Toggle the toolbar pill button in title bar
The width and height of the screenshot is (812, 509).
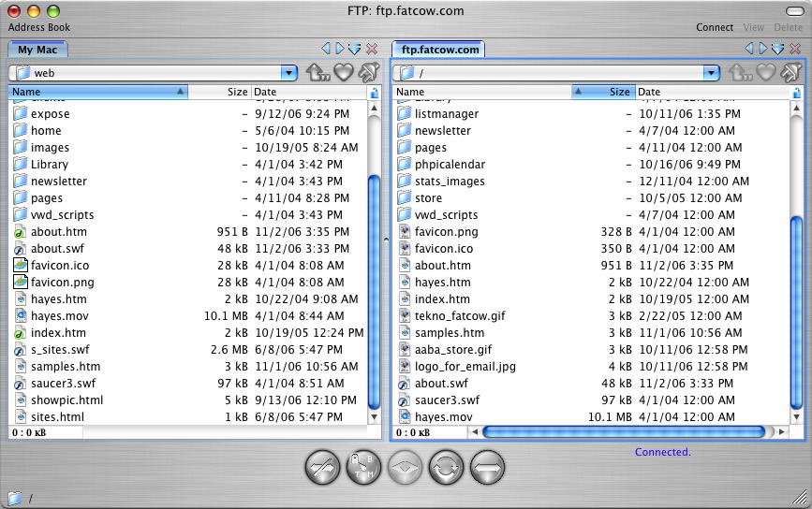[794, 11]
